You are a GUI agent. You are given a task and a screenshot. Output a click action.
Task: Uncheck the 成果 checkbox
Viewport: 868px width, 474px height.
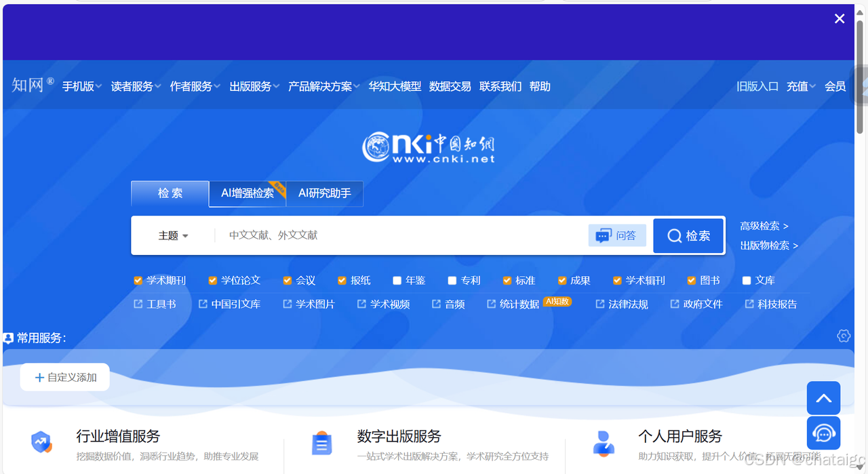(562, 280)
